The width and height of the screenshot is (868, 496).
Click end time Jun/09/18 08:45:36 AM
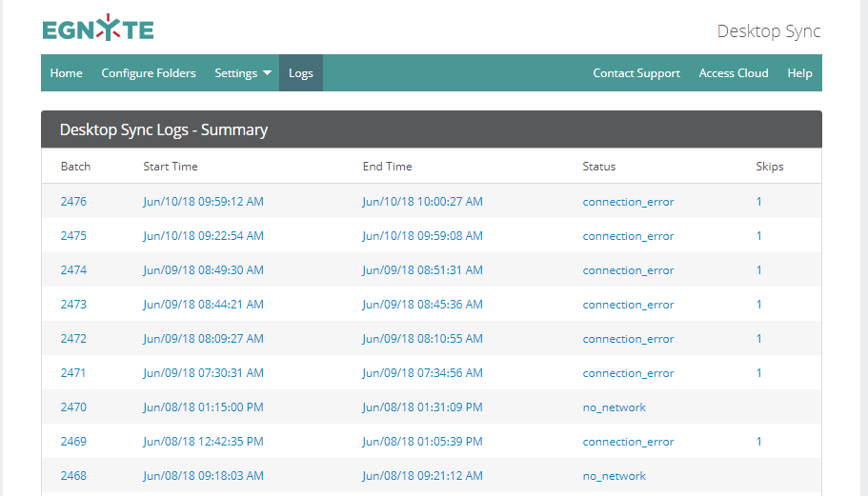(422, 304)
